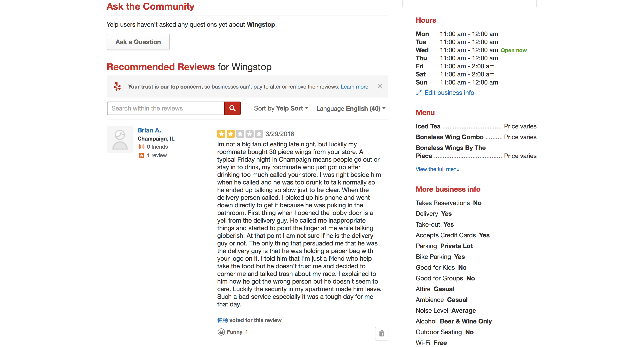Focus the Search within the reviews field
644x347 pixels.
(x=166, y=108)
